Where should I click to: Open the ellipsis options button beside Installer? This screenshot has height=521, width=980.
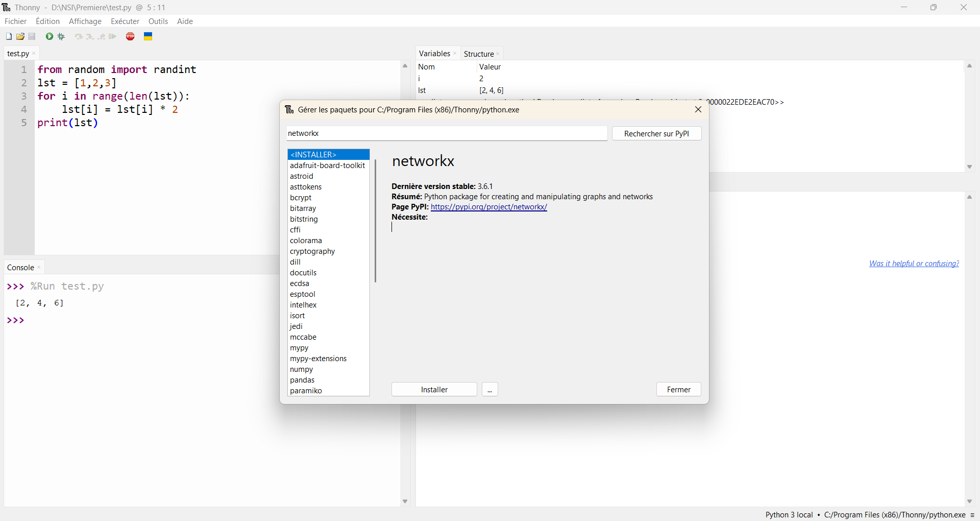(489, 390)
